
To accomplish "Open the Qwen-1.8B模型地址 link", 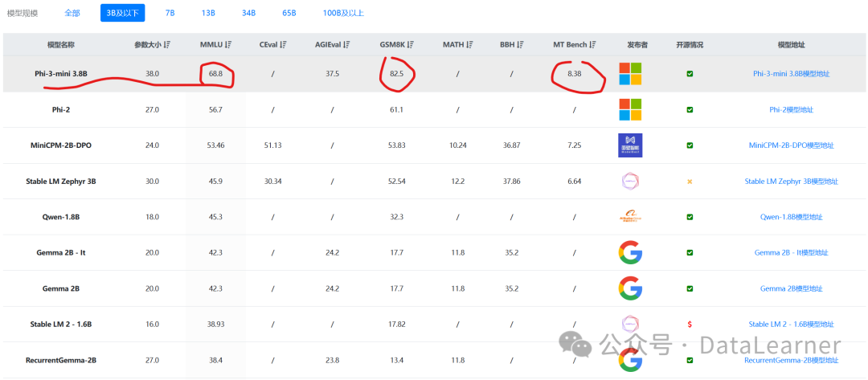I will pos(791,217).
